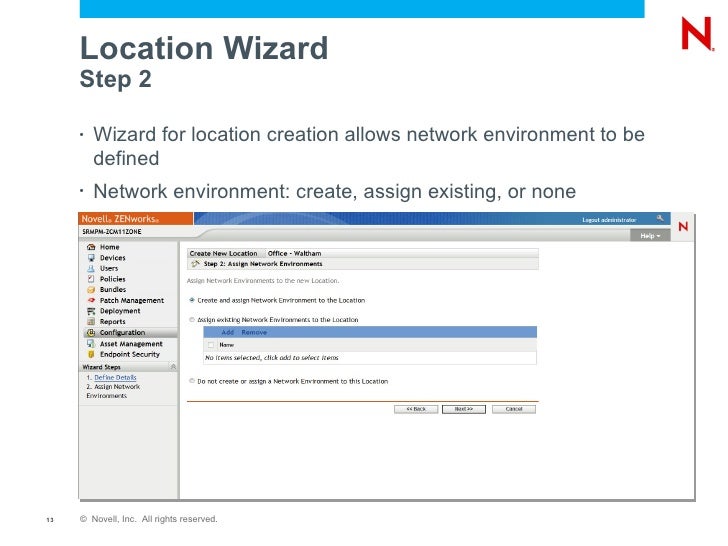This screenshot has width=728, height=546.
Task: Open Deployment in navigation menu
Action: [120, 311]
